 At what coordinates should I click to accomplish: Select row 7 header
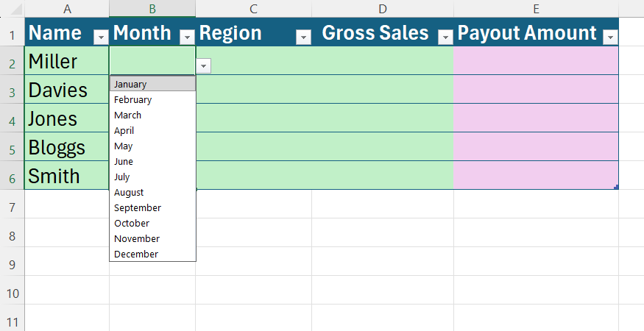13,204
